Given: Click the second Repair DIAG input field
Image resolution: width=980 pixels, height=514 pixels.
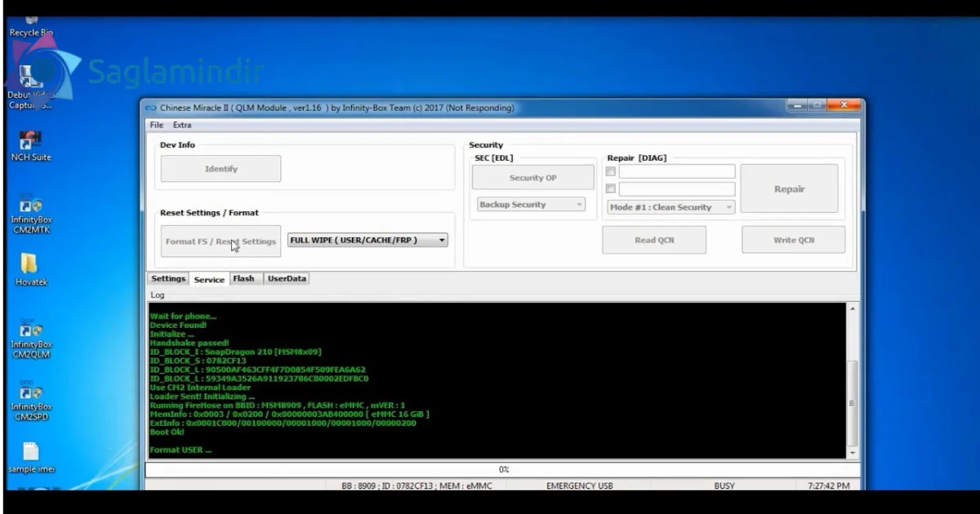Looking at the screenshot, I should tap(677, 189).
